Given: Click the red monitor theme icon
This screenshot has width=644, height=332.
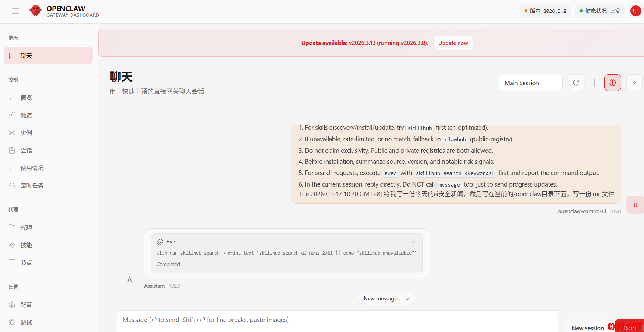Looking at the screenshot, I should click(635, 11).
